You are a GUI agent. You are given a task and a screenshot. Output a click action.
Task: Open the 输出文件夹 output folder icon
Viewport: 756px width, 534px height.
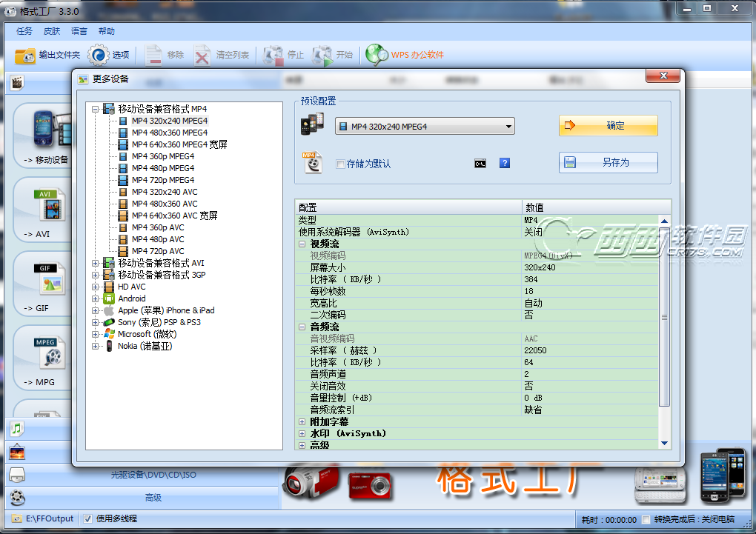click(x=25, y=56)
